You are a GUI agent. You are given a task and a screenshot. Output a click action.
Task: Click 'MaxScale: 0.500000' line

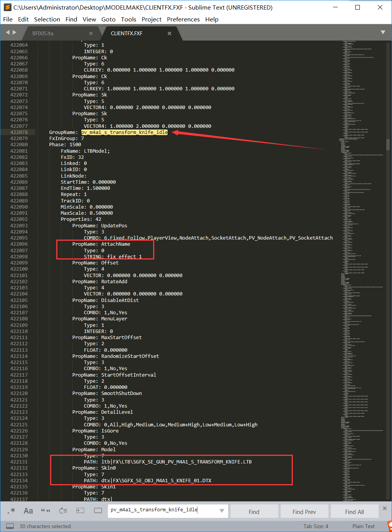pos(87,213)
